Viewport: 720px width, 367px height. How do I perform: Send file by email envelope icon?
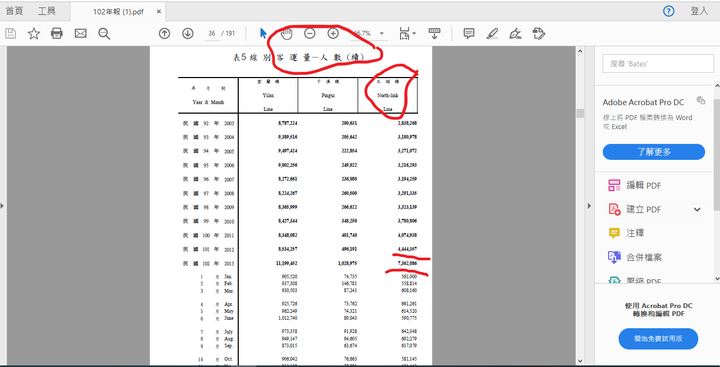click(81, 34)
